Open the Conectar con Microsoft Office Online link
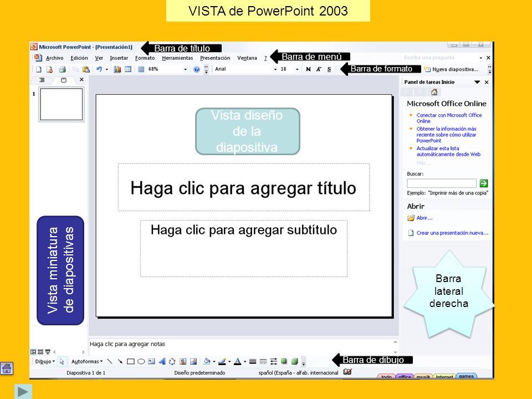Screen dimensions: 532x399 (449, 118)
